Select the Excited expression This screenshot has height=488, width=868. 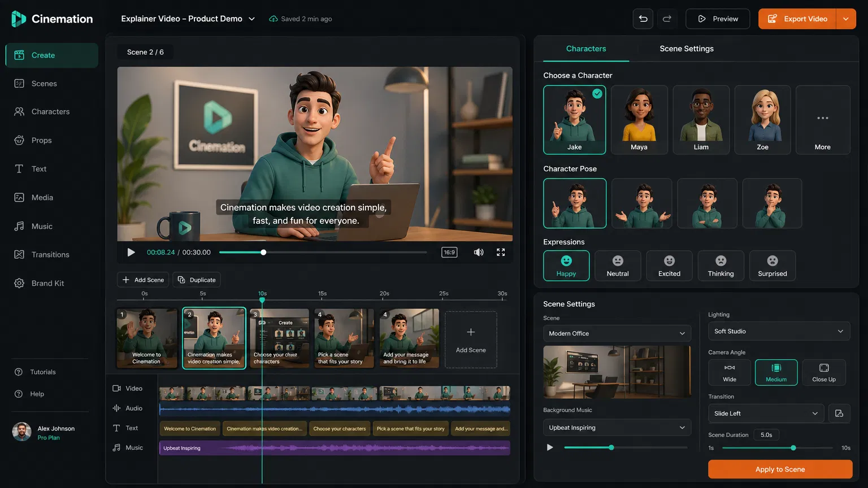pyautogui.click(x=669, y=265)
